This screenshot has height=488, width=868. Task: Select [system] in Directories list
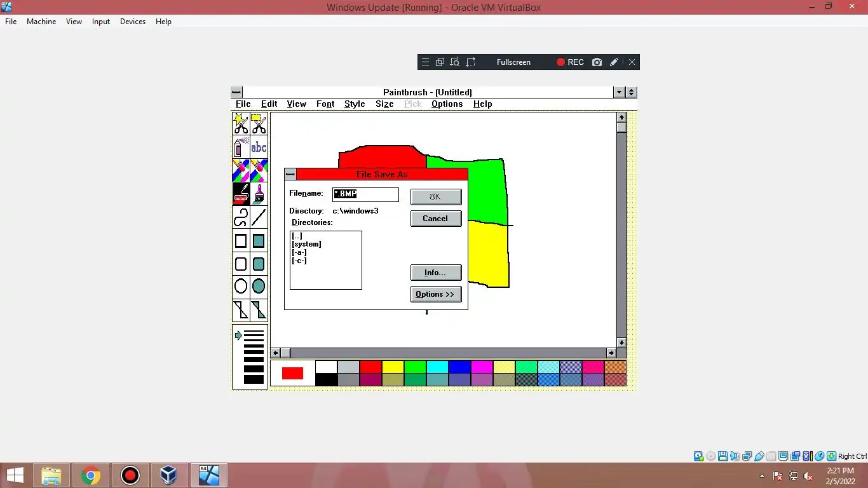pos(306,244)
